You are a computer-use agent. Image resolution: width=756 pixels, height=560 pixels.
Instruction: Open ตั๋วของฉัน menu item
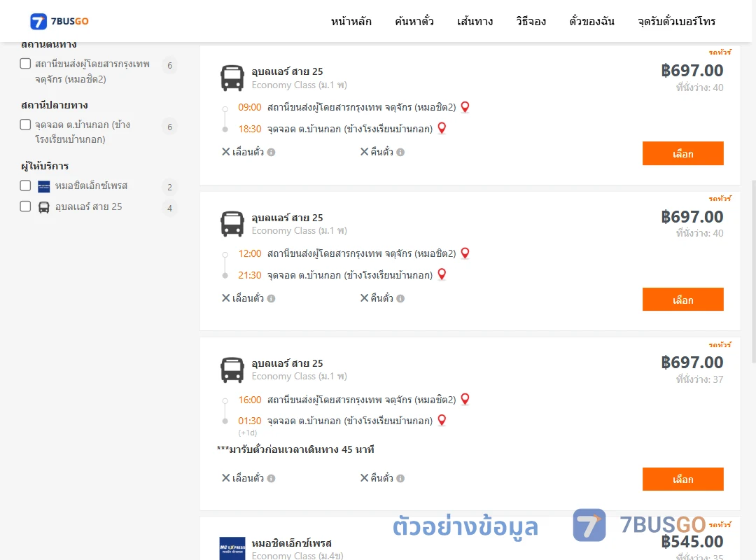pyautogui.click(x=591, y=22)
